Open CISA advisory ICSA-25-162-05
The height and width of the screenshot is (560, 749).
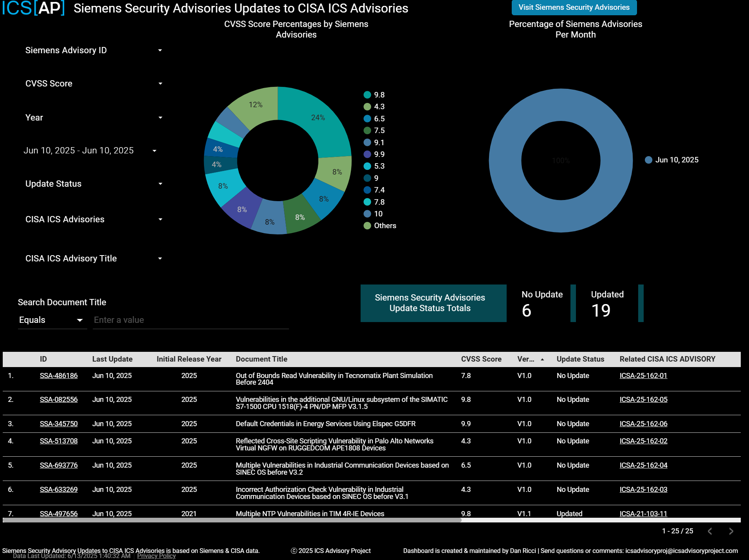(643, 400)
